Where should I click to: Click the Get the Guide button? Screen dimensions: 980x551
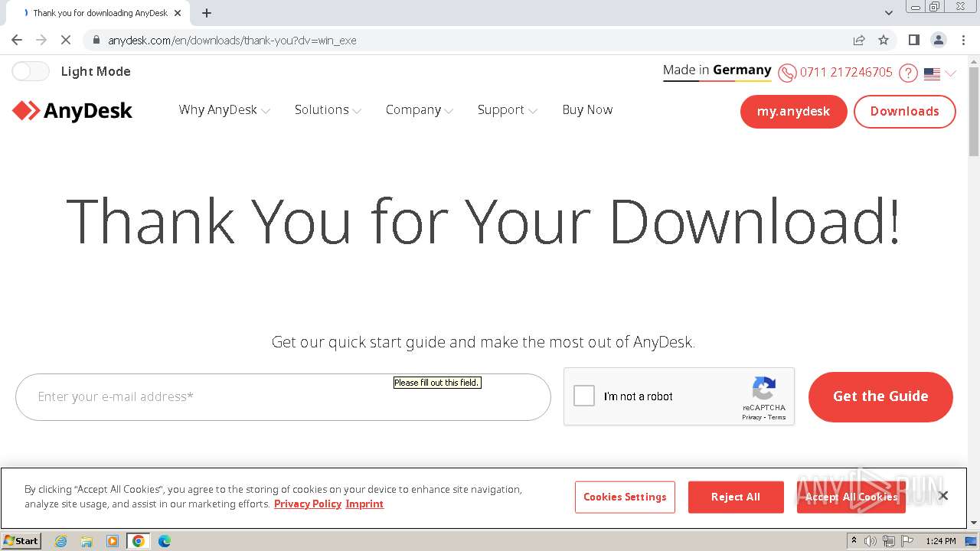[880, 396]
